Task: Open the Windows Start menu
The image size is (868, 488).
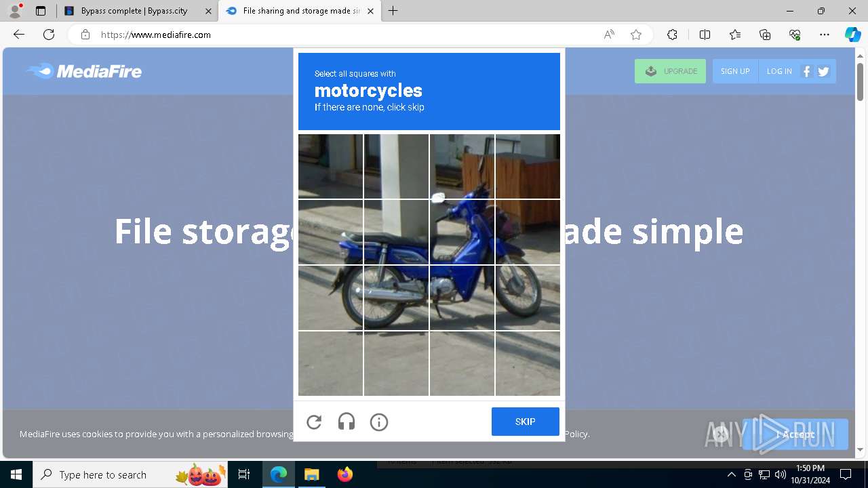Action: tap(16, 474)
